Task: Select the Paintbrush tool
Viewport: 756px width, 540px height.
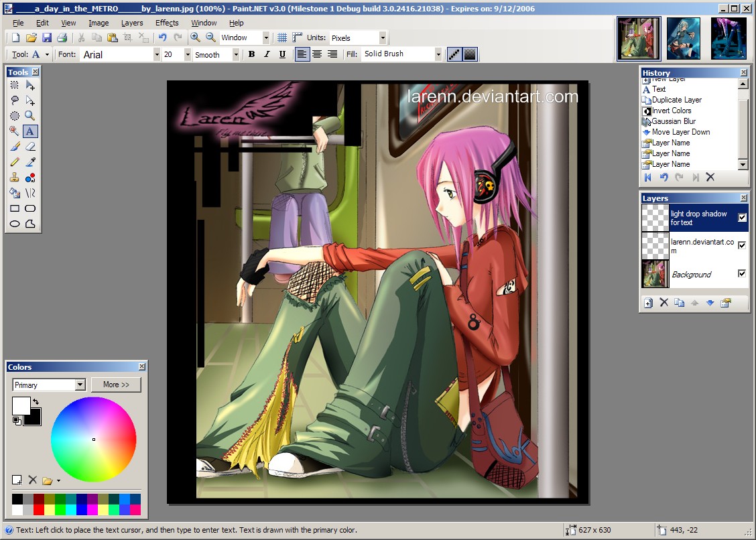Action: [15, 147]
